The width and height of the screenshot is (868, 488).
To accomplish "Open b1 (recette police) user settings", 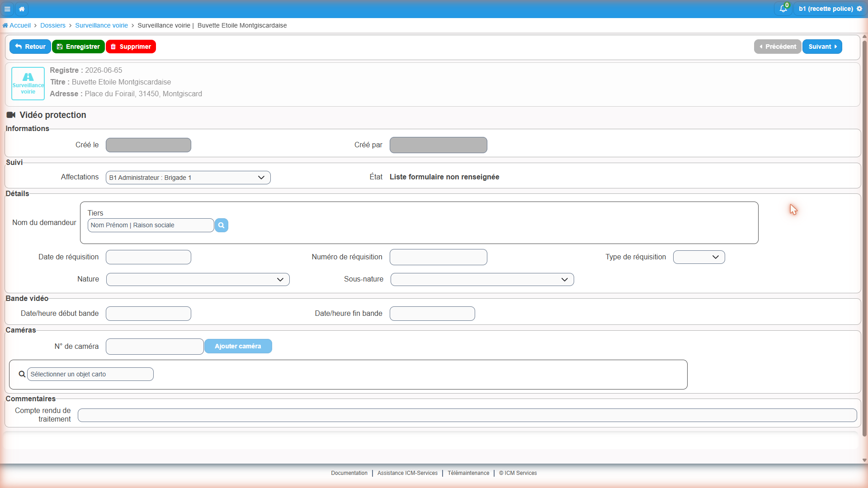I will click(x=830, y=9).
